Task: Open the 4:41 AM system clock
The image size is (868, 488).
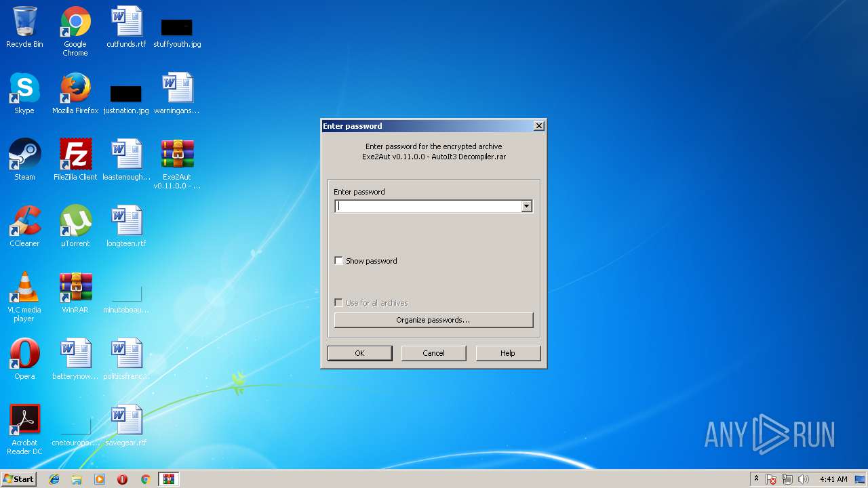Action: coord(833,479)
